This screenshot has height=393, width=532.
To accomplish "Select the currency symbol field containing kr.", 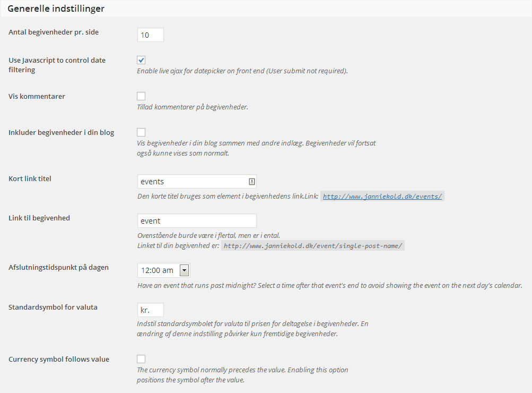I will (150, 310).
